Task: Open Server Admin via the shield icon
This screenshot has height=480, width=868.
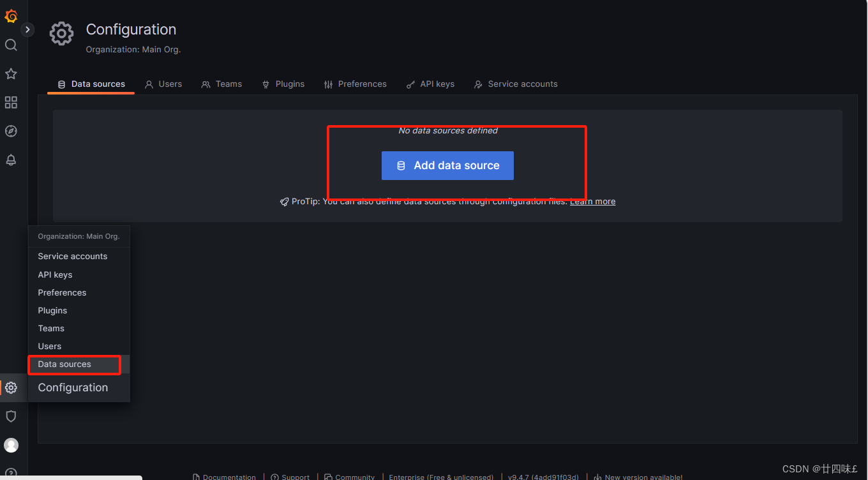Action: (x=10, y=416)
